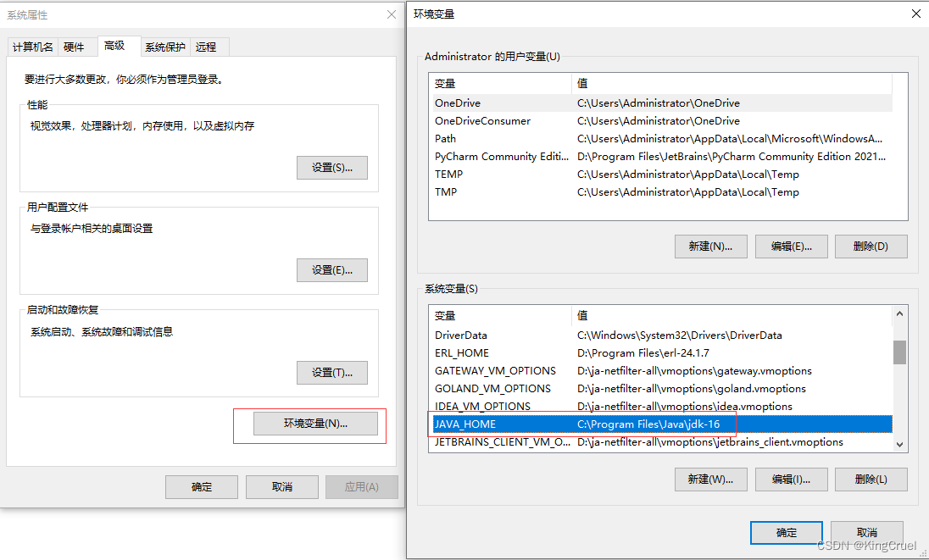Click 取消 in 系统属性 window
This screenshot has height=560, width=929.
pos(281,486)
